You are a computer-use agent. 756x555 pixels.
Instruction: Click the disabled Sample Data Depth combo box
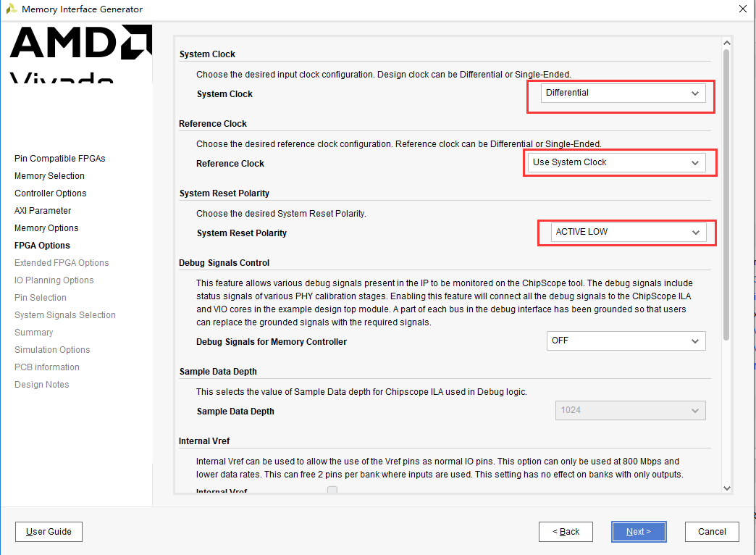click(x=630, y=410)
